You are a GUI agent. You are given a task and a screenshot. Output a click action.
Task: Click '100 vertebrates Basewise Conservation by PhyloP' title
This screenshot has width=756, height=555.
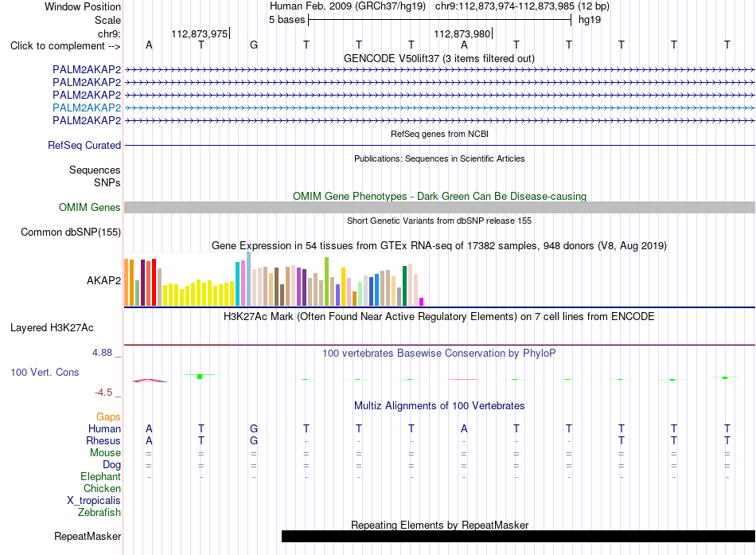tap(439, 354)
